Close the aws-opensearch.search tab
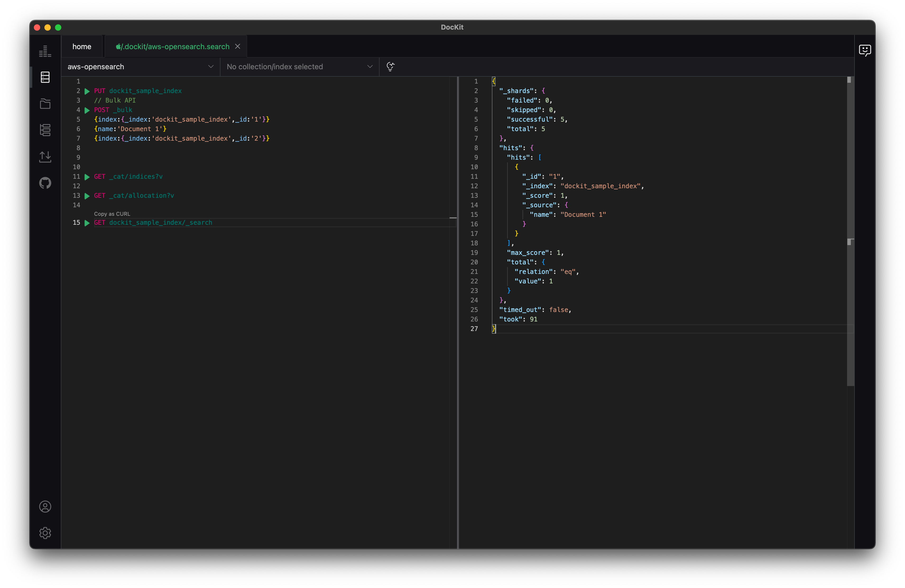Screen dimensions: 905x588 coord(238,47)
